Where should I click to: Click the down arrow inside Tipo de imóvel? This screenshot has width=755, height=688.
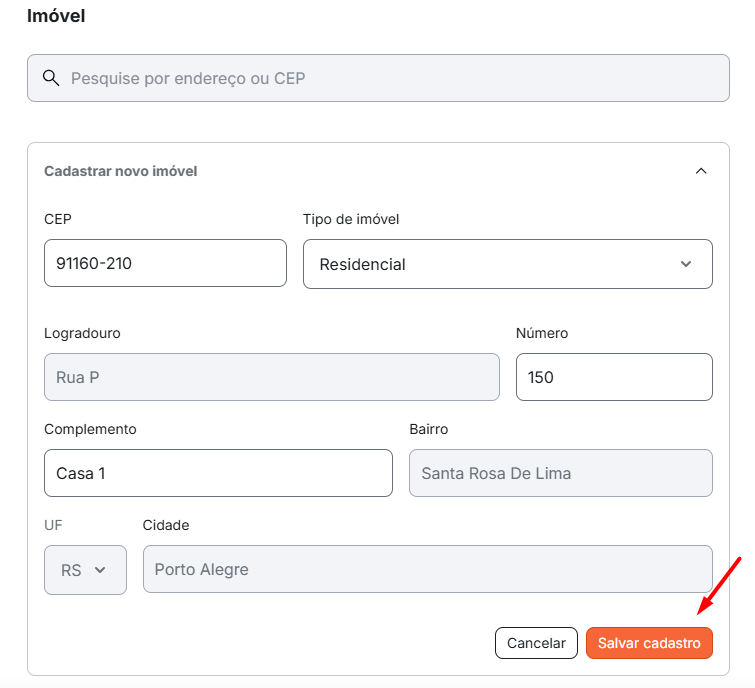(x=686, y=264)
